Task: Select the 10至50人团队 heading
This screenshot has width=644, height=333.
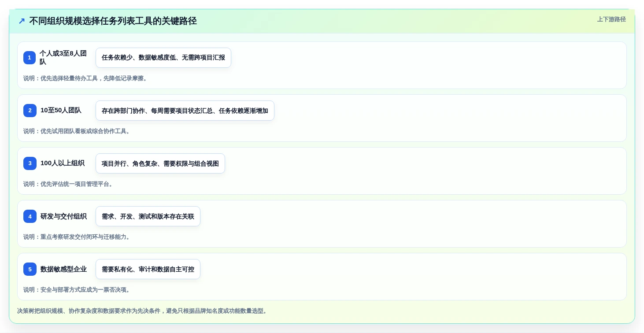Action: click(61, 111)
